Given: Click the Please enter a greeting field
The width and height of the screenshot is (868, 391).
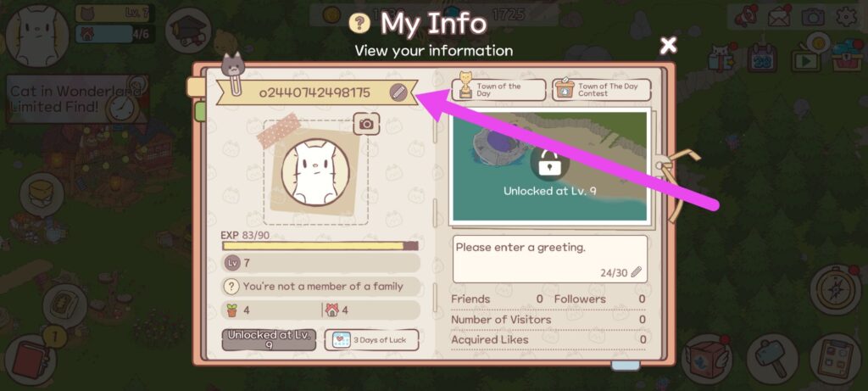Looking at the screenshot, I should [549, 259].
